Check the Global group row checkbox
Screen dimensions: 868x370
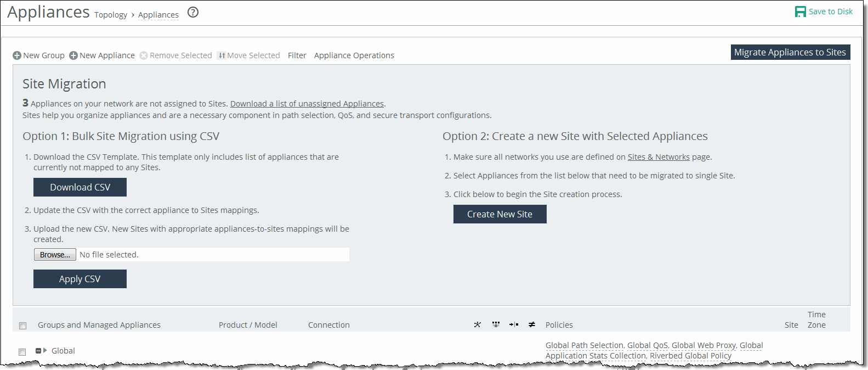click(22, 352)
